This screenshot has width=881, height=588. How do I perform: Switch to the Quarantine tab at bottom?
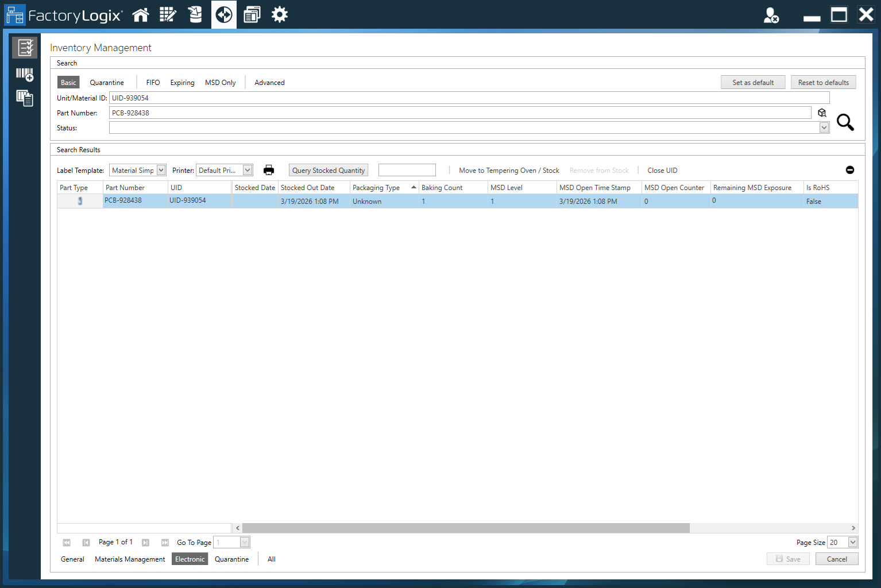tap(231, 559)
